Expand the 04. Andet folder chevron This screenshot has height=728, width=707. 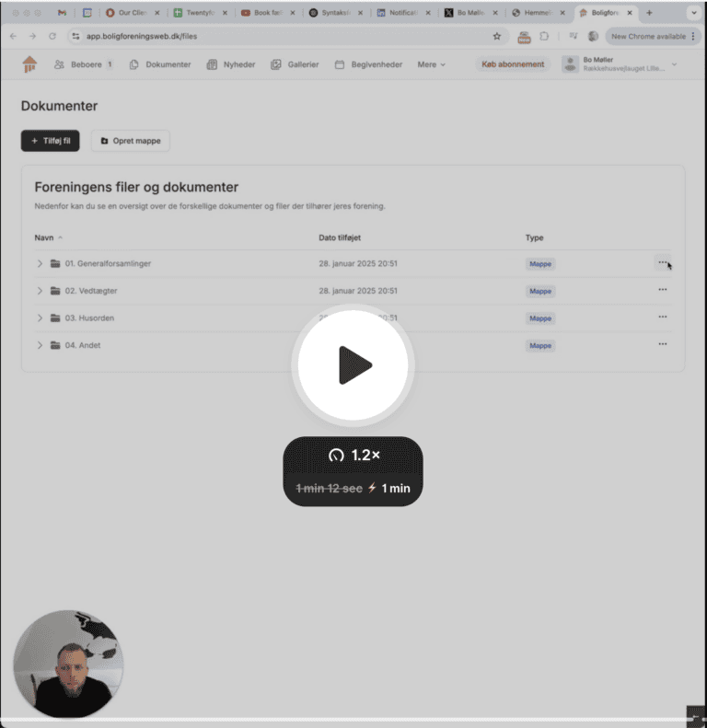pos(40,345)
